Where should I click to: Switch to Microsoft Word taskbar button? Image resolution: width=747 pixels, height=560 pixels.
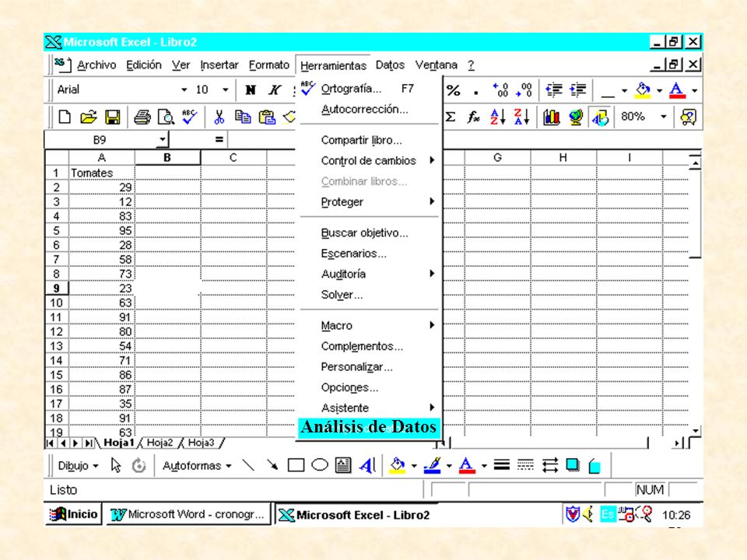(188, 514)
